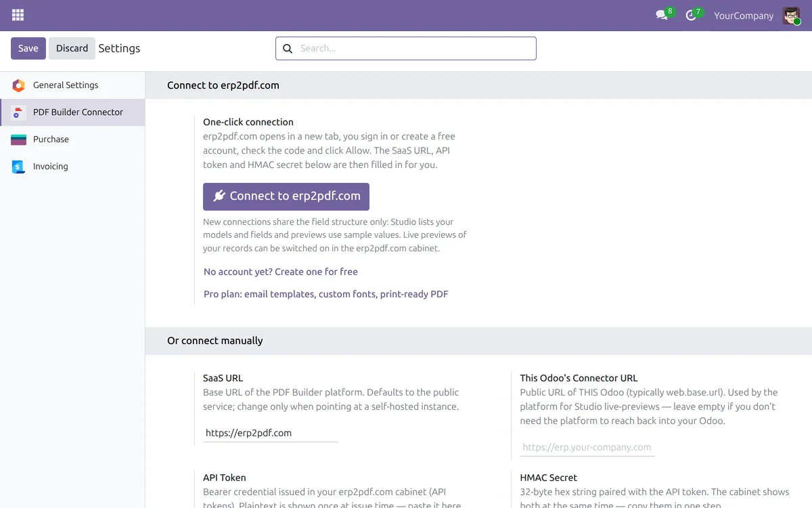Screen dimensions: 812x508
Task: Open General Settings section
Action: 72,85
